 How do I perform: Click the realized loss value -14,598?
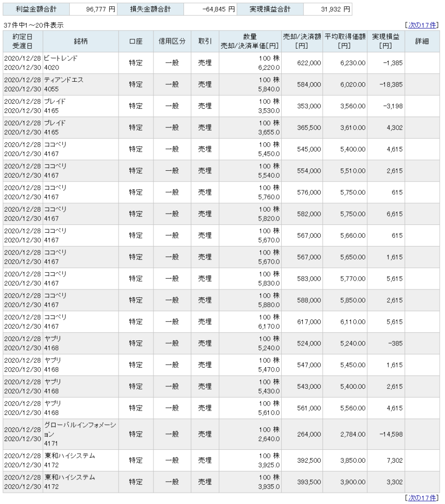[390, 434]
